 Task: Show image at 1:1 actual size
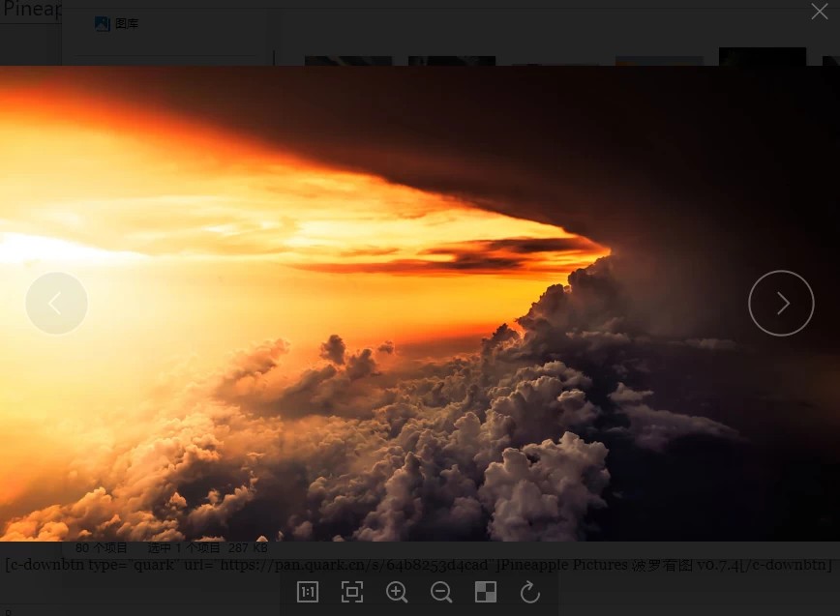point(308,593)
